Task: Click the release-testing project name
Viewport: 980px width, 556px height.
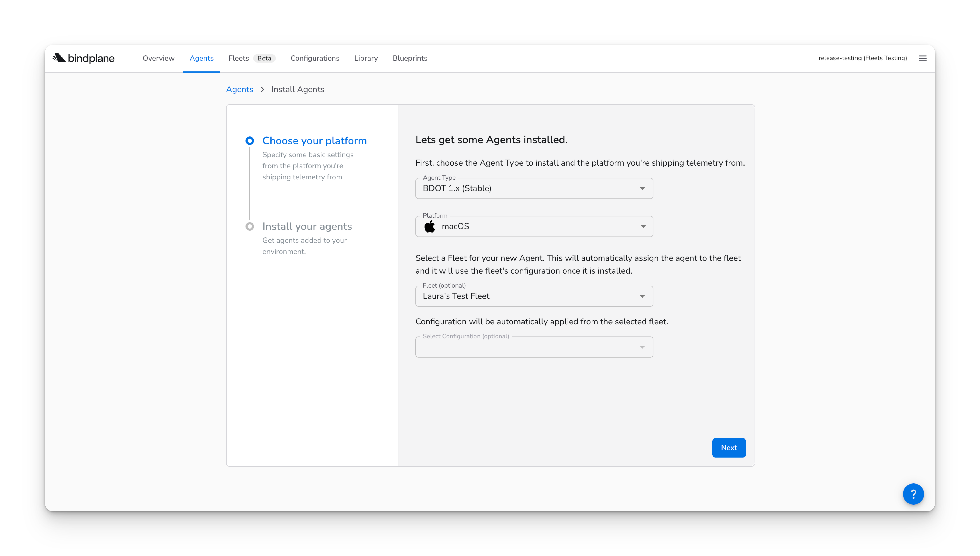Action: 862,58
